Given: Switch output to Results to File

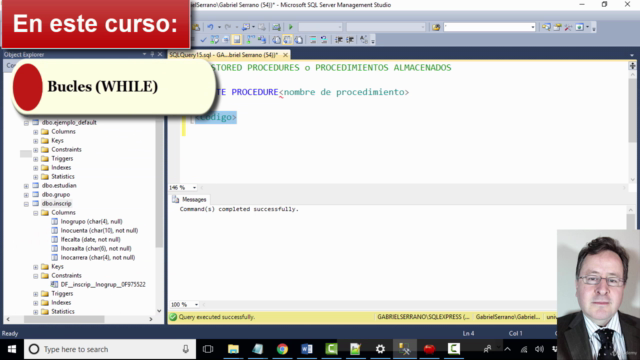Looking at the screenshot, I should [x=299, y=40].
